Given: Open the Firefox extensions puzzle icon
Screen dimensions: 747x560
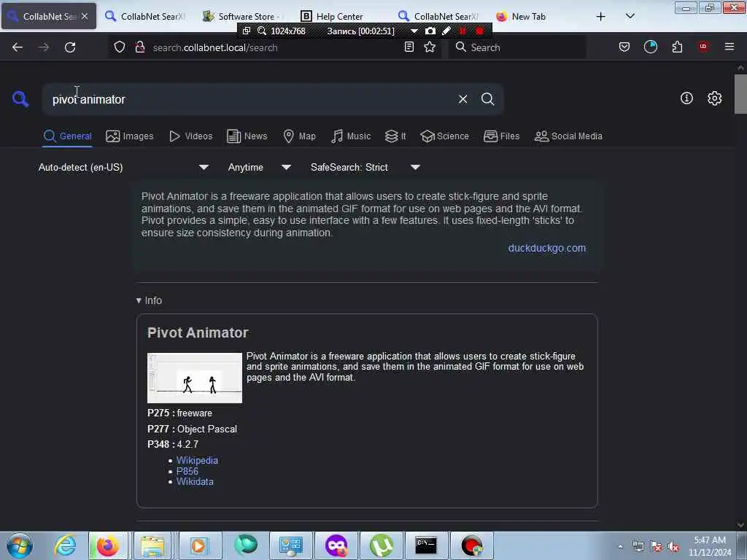Looking at the screenshot, I should point(677,47).
